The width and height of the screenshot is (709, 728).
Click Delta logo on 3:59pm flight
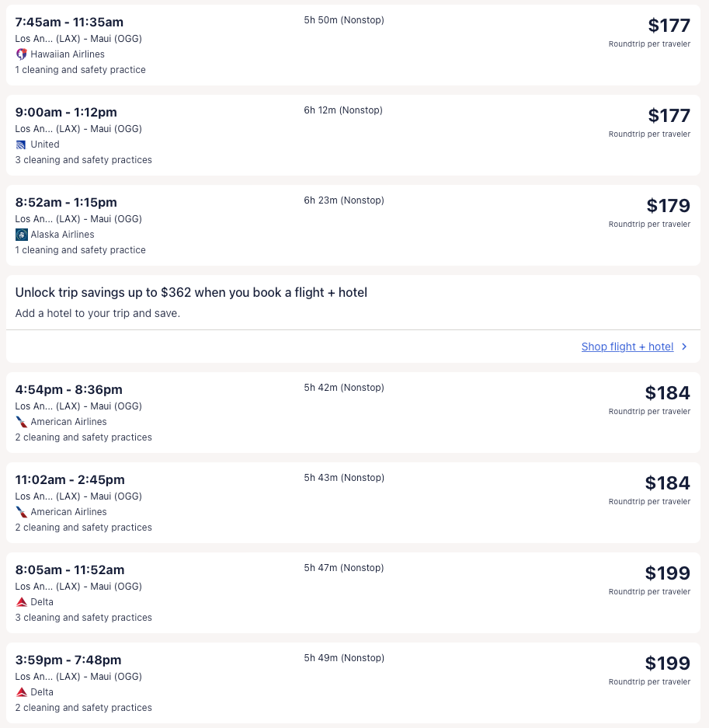[x=21, y=692]
